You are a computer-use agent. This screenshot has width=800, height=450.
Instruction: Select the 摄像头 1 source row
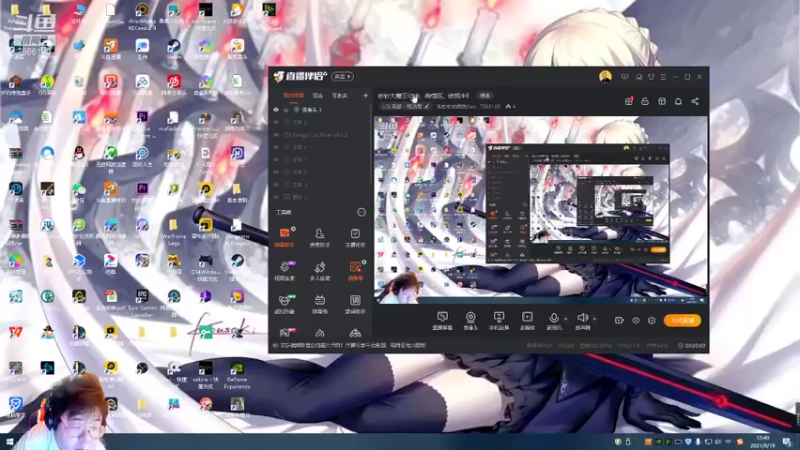click(320, 110)
